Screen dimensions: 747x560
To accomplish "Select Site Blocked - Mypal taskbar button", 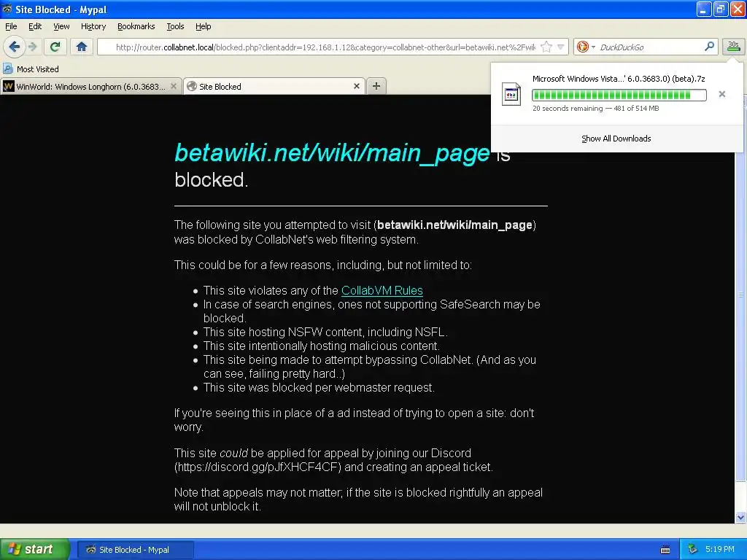I will click(134, 550).
